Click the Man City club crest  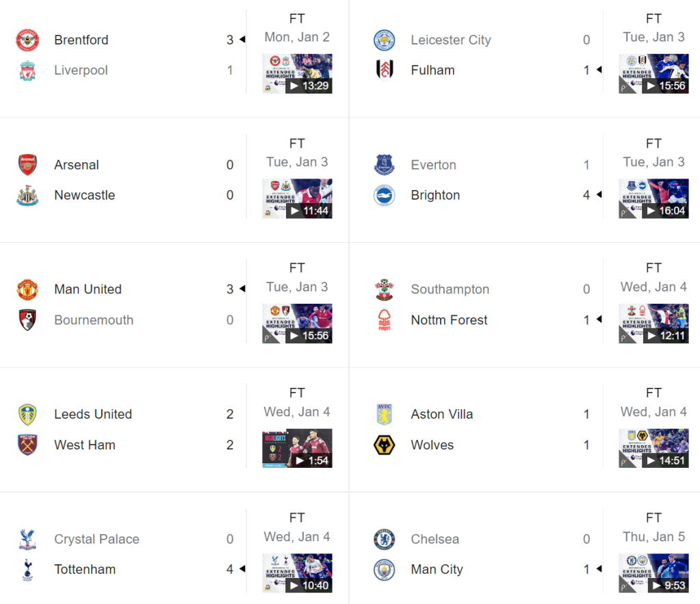point(384,570)
